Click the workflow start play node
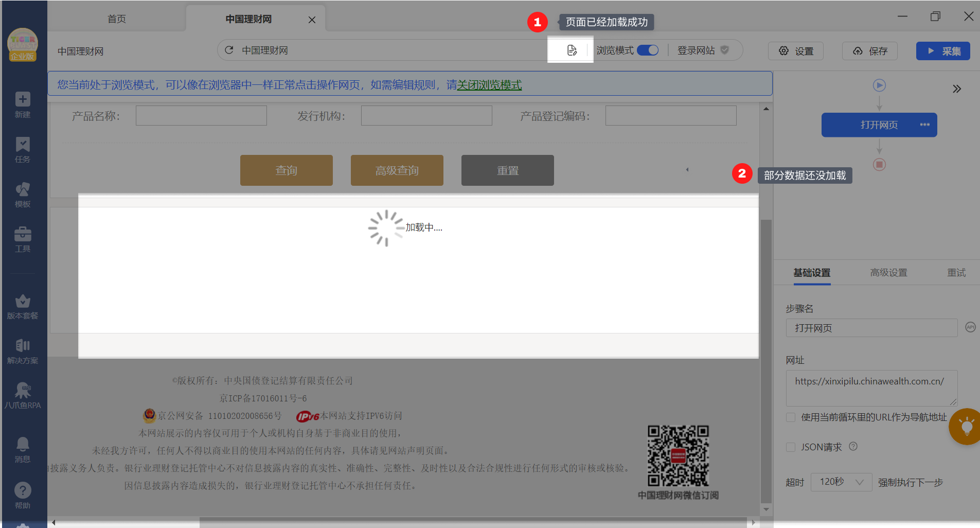 pyautogui.click(x=879, y=85)
